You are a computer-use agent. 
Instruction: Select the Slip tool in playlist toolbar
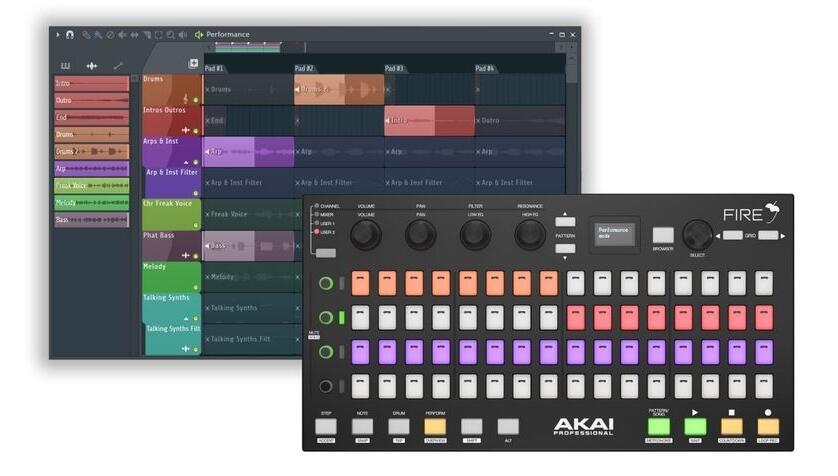tap(135, 35)
